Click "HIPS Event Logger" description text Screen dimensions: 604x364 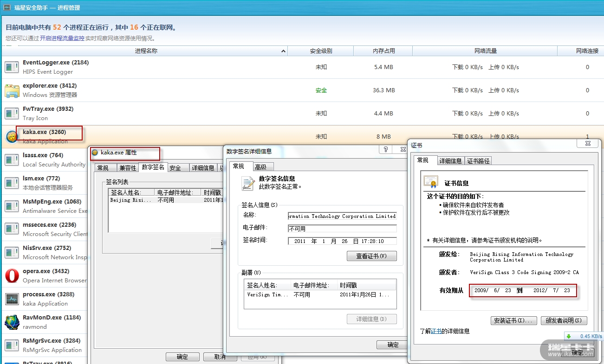pyautogui.click(x=48, y=72)
